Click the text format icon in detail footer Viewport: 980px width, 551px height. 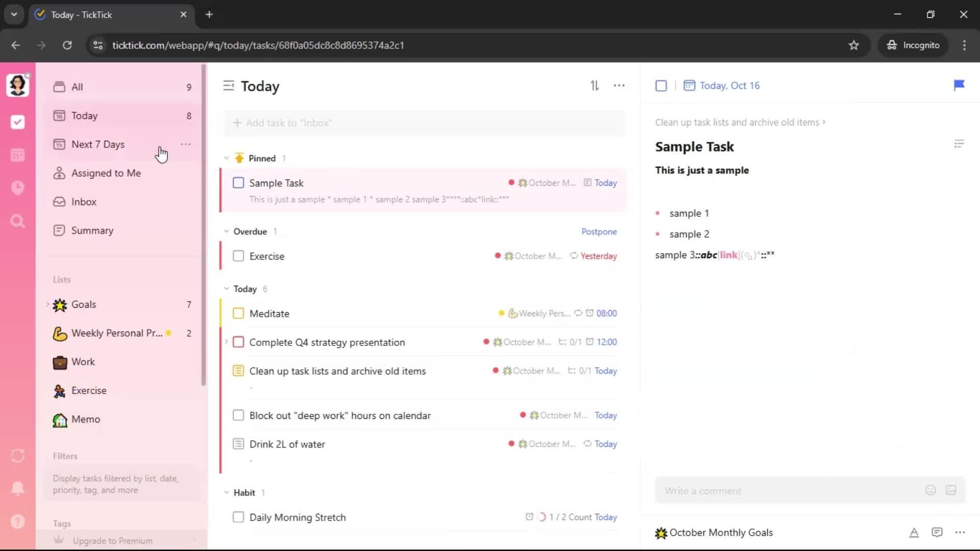pos(914,533)
